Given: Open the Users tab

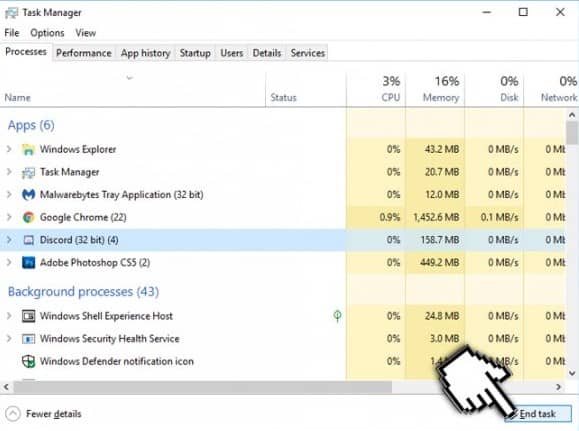Looking at the screenshot, I should click(232, 53).
